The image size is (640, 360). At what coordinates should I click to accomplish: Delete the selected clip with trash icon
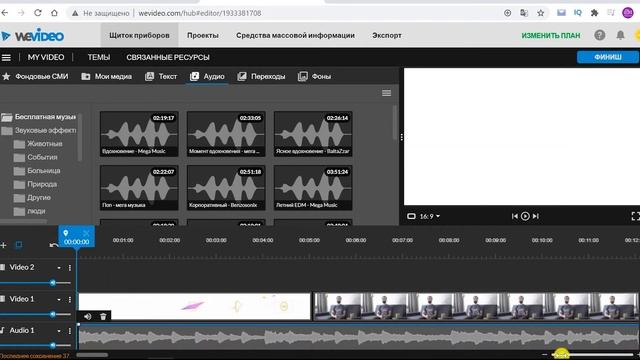click(x=103, y=316)
